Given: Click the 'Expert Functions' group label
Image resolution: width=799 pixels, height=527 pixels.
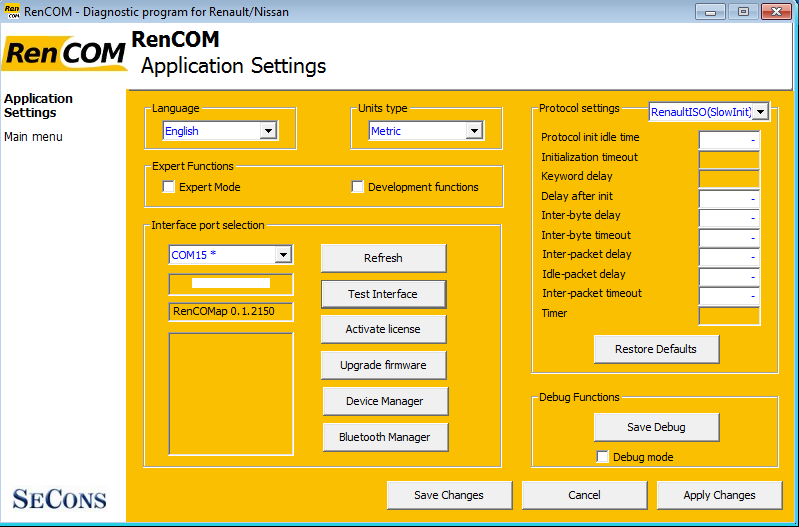Looking at the screenshot, I should tap(193, 166).
